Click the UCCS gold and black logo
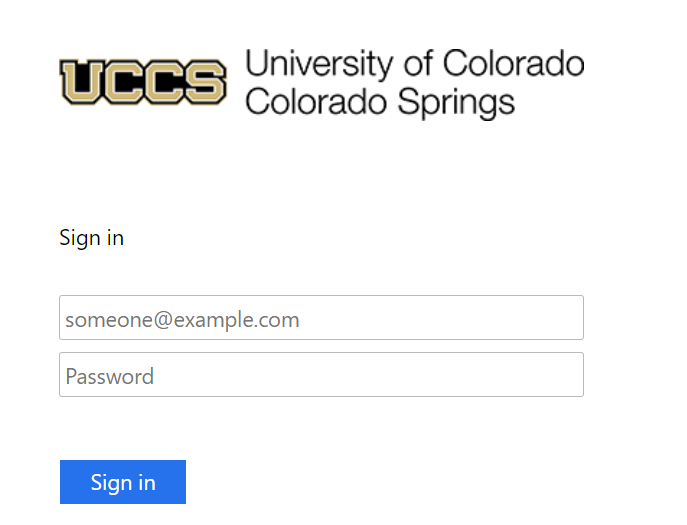687x525 pixels. click(x=143, y=82)
